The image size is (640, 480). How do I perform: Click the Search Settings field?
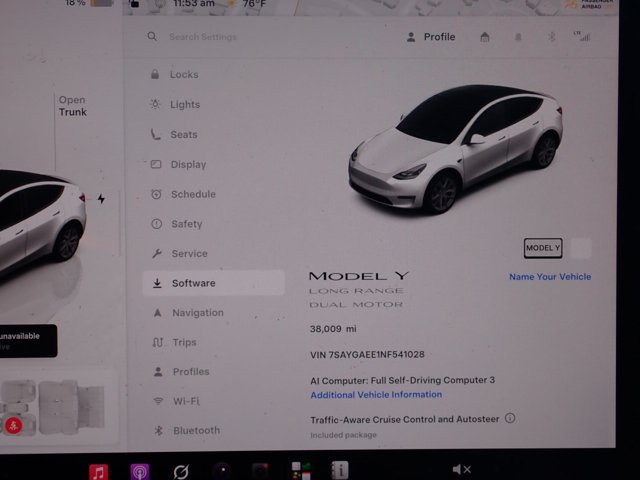click(x=203, y=37)
